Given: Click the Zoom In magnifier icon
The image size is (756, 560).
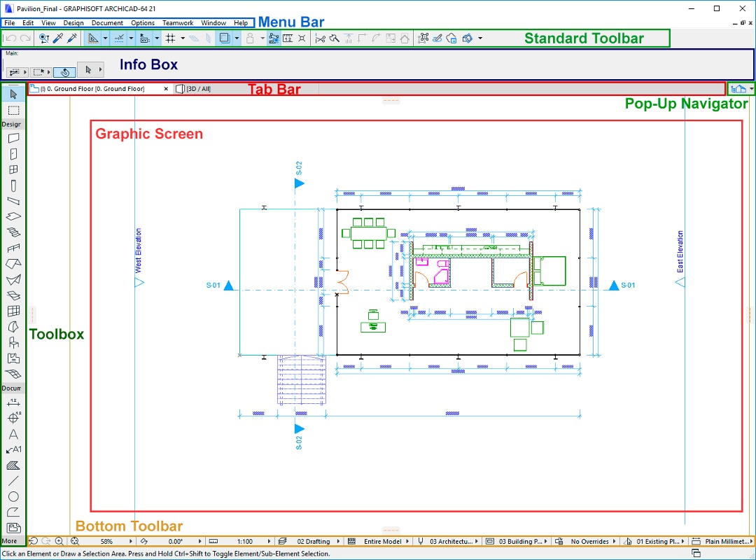Looking at the screenshot, I should pyautogui.click(x=59, y=541).
